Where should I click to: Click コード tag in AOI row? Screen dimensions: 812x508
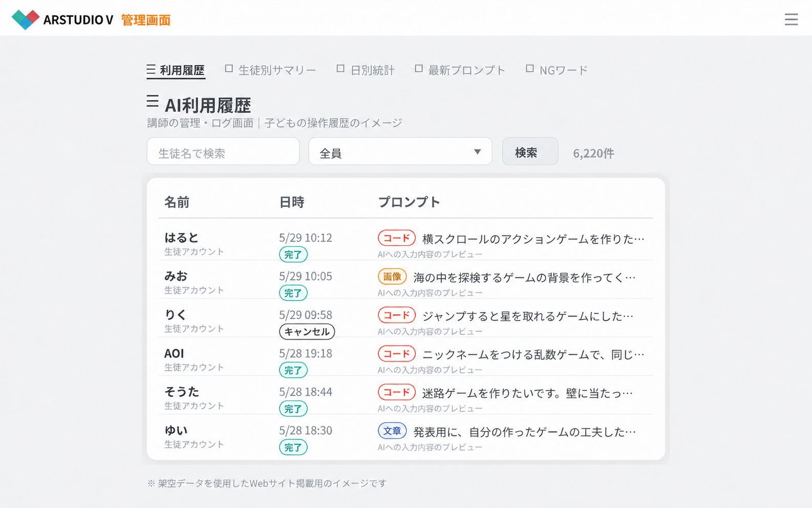click(397, 354)
